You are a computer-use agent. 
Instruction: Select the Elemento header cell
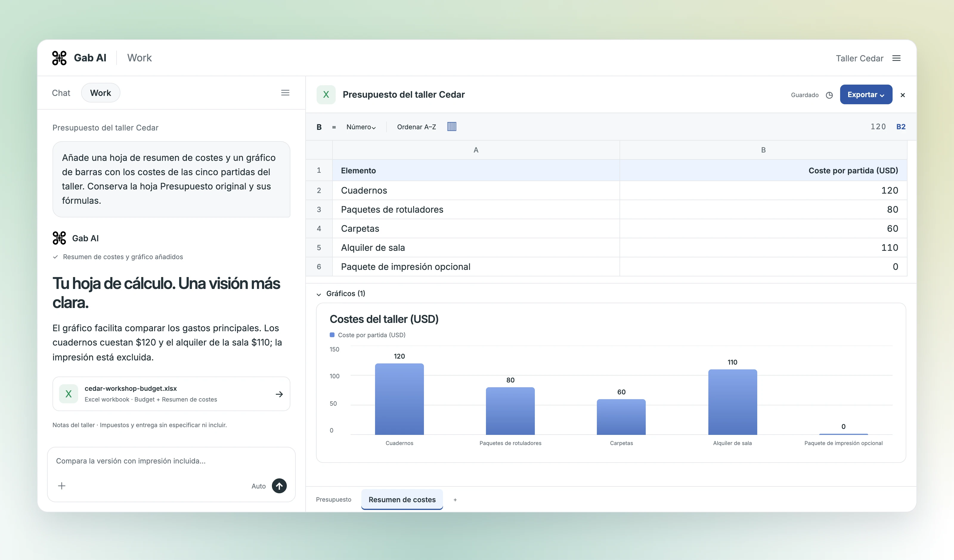coord(476,170)
